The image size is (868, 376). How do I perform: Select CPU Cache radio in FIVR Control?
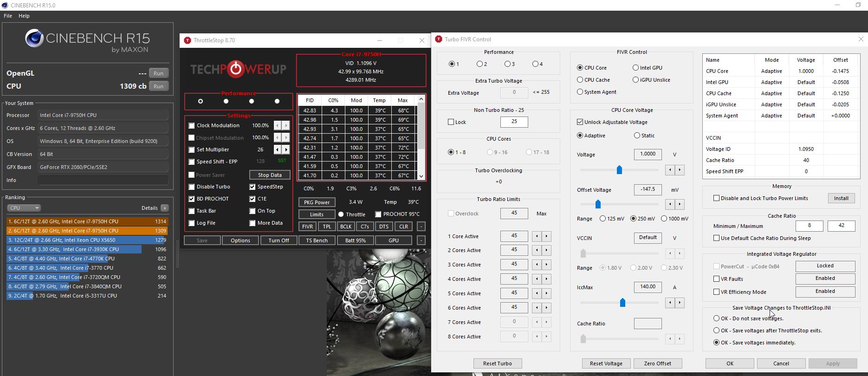580,80
